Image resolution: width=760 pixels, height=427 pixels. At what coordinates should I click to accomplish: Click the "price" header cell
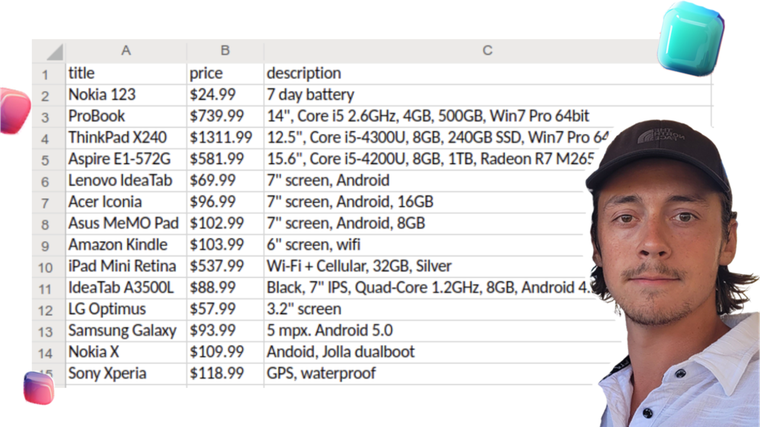pyautogui.click(x=225, y=73)
